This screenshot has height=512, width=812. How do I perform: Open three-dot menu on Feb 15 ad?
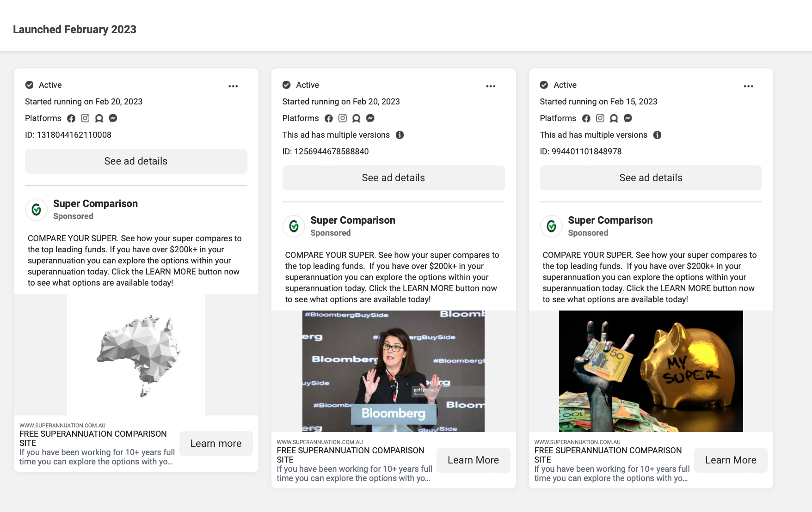[x=748, y=86]
